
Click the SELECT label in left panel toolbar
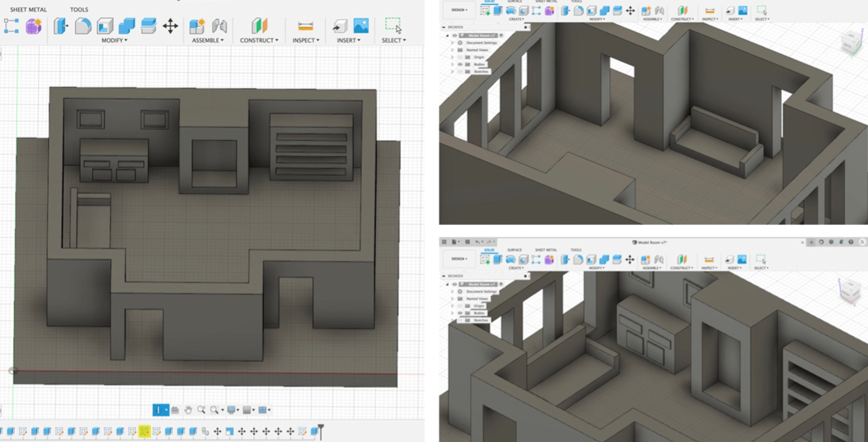[x=393, y=40]
